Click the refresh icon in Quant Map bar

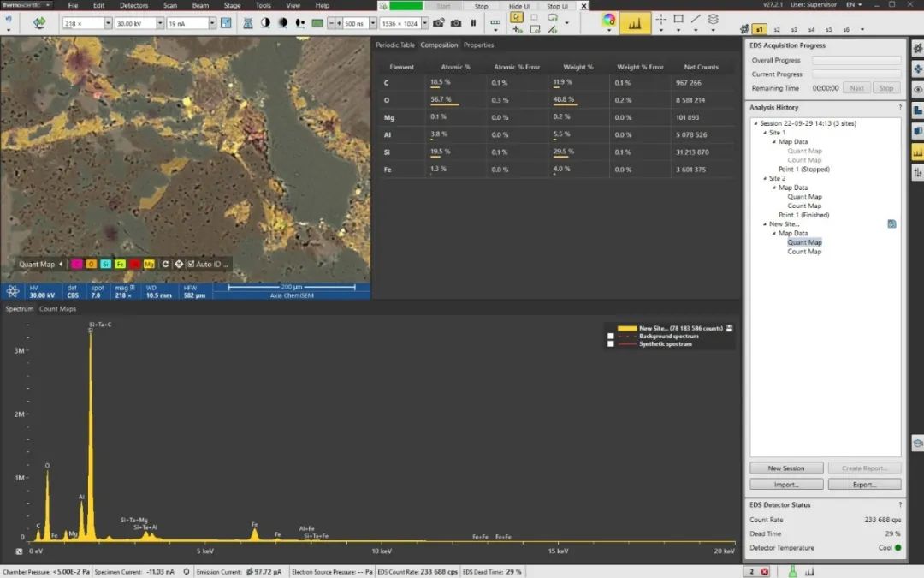coord(165,265)
